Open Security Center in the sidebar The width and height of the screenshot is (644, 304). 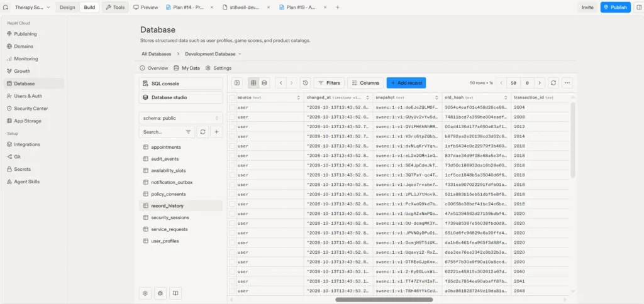pyautogui.click(x=34, y=108)
